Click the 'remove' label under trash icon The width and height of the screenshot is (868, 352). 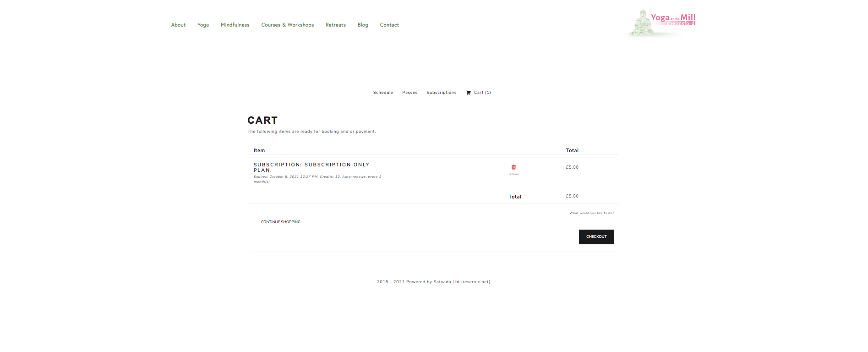coord(514,174)
